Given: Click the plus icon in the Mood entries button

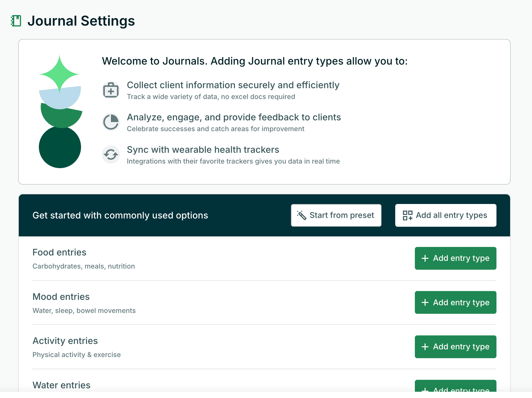Looking at the screenshot, I should 425,302.
